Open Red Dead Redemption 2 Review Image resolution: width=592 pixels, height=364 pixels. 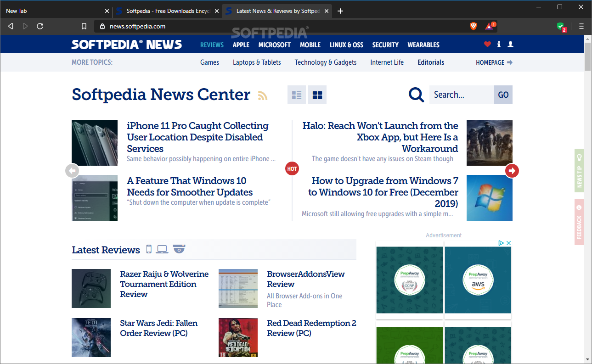(x=312, y=328)
